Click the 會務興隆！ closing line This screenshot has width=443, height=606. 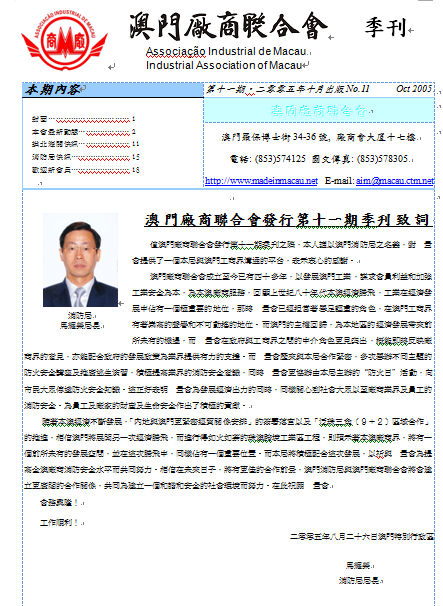click(59, 502)
